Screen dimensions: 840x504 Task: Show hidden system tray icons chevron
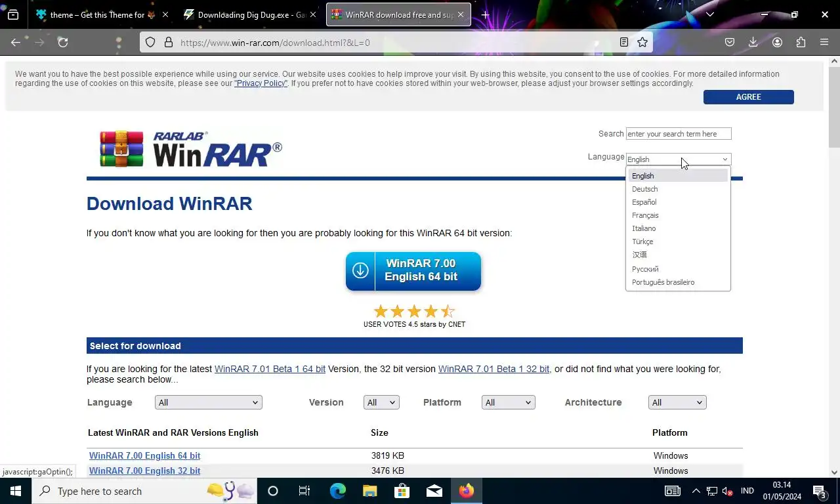coord(696,491)
